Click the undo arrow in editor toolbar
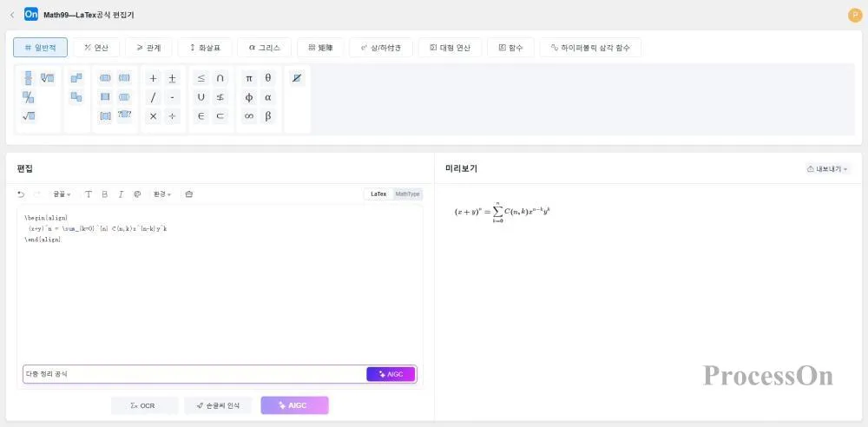Image resolution: width=868 pixels, height=427 pixels. (x=21, y=194)
